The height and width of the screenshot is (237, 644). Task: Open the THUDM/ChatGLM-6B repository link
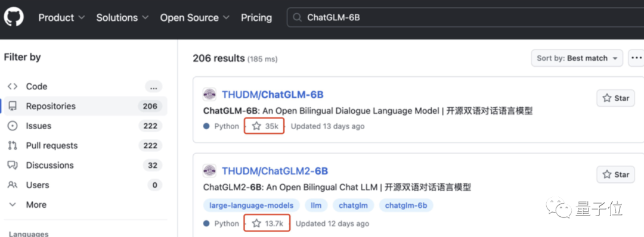click(x=273, y=95)
